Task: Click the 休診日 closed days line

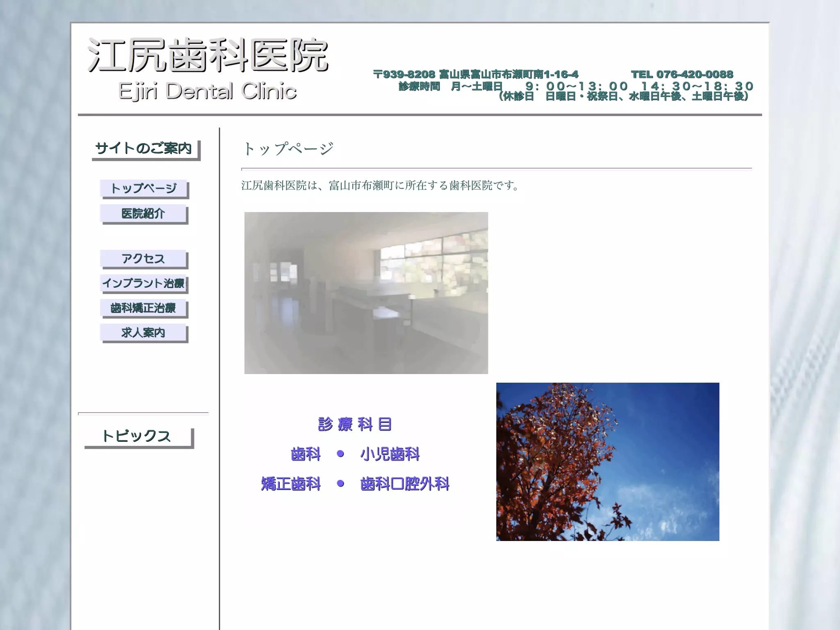Action: pos(623,96)
